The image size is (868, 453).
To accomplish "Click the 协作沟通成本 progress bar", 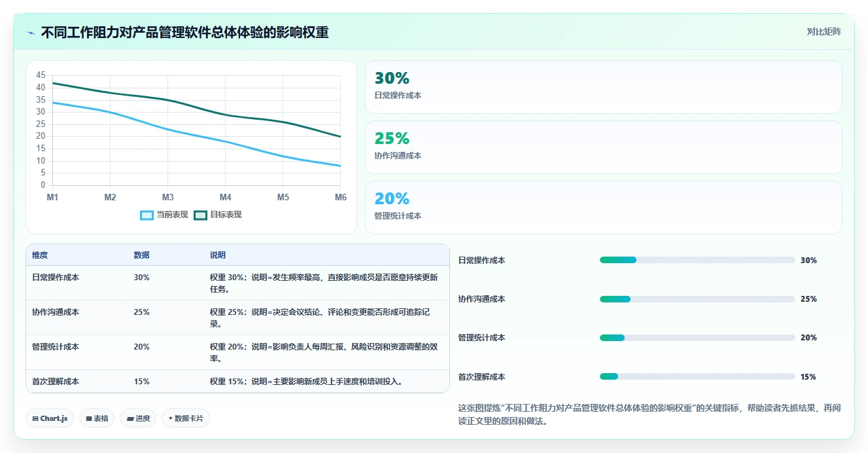I will tap(697, 299).
